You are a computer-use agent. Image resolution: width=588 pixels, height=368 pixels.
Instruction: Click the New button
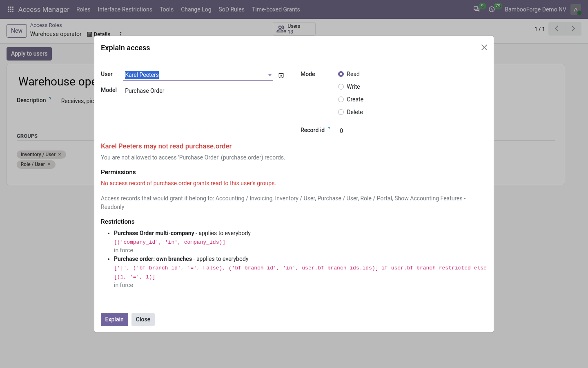click(x=17, y=31)
